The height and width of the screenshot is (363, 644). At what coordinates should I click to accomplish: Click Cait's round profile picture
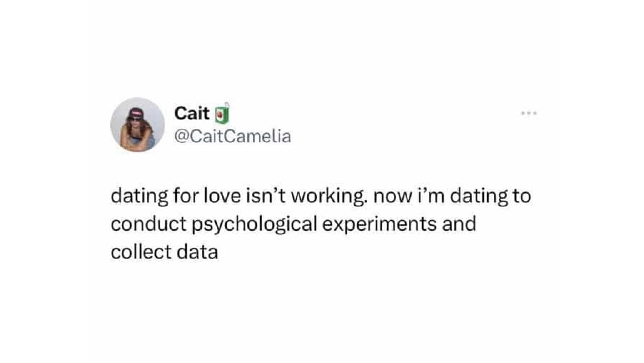pyautogui.click(x=137, y=125)
